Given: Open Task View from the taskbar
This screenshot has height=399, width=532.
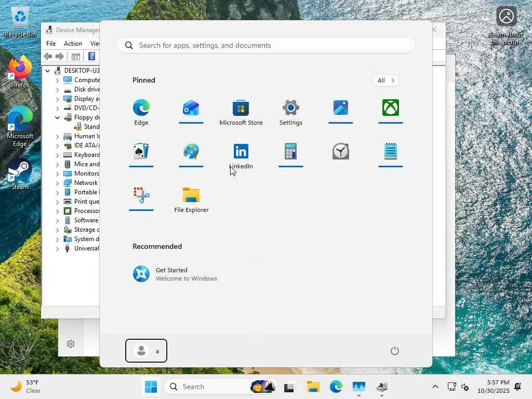Looking at the screenshot, I should [x=289, y=387].
